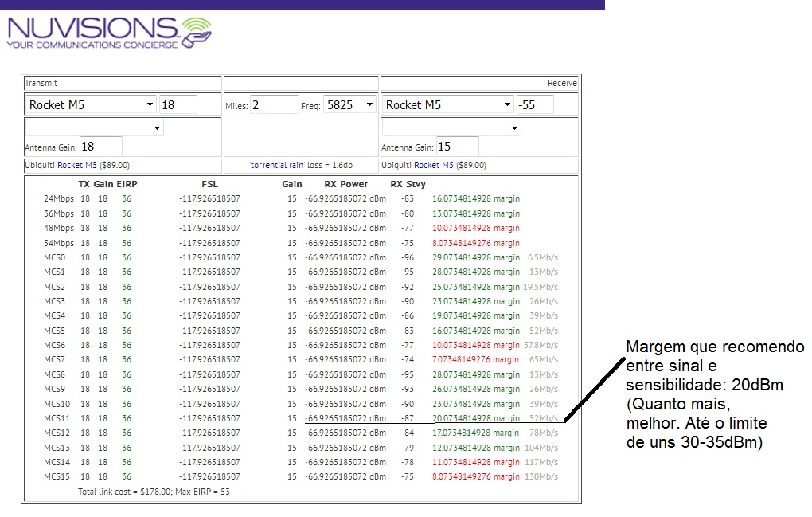The image size is (812, 517).
Task: Click the 48Mbps row label
Action: click(x=59, y=228)
